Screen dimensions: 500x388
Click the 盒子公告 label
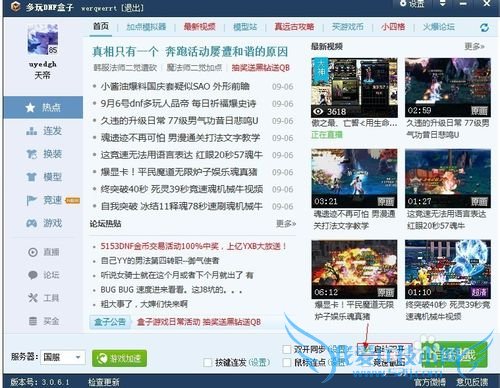click(x=110, y=322)
